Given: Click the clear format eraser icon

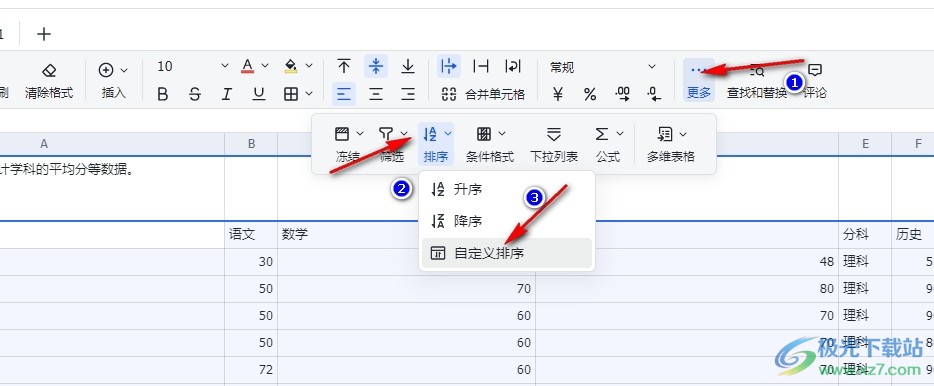Looking at the screenshot, I should point(49,70).
